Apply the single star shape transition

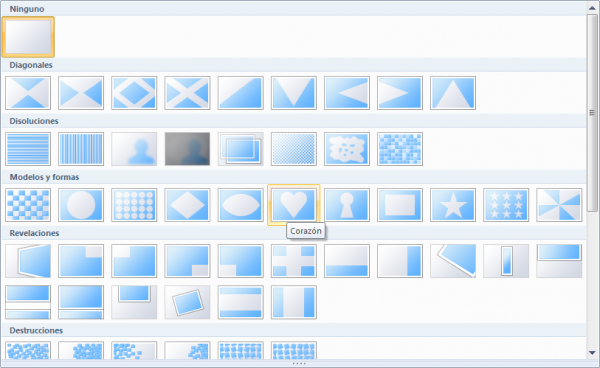click(x=453, y=205)
